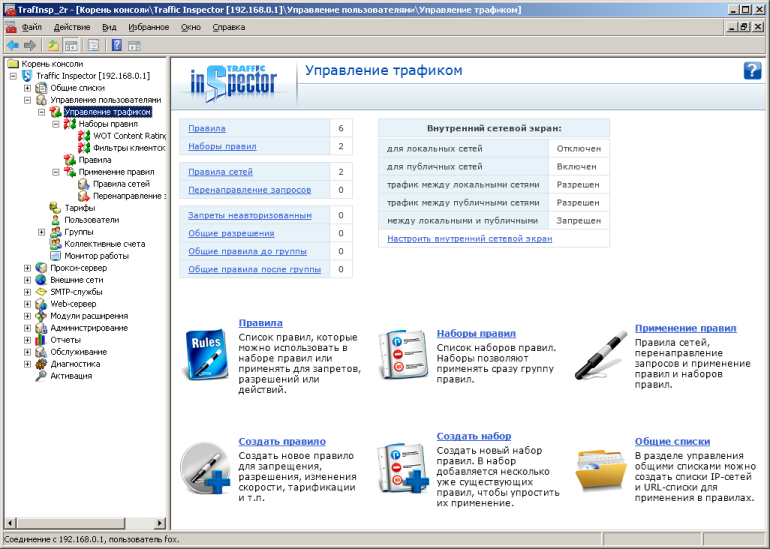Select Фильтры клиентск tree item
Image resolution: width=770 pixels, height=549 pixels.
click(x=130, y=148)
